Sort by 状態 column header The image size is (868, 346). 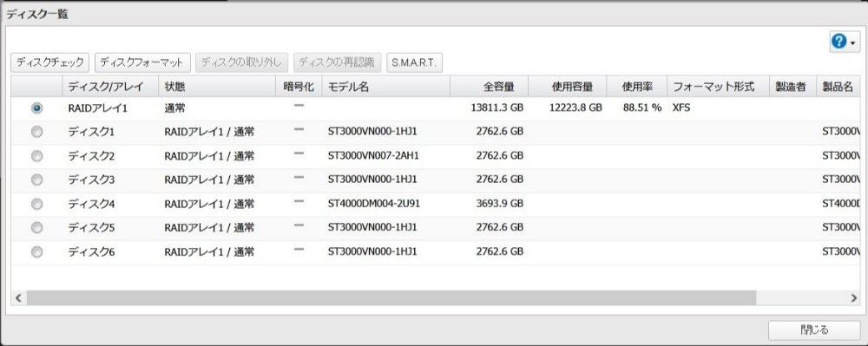coord(217,86)
